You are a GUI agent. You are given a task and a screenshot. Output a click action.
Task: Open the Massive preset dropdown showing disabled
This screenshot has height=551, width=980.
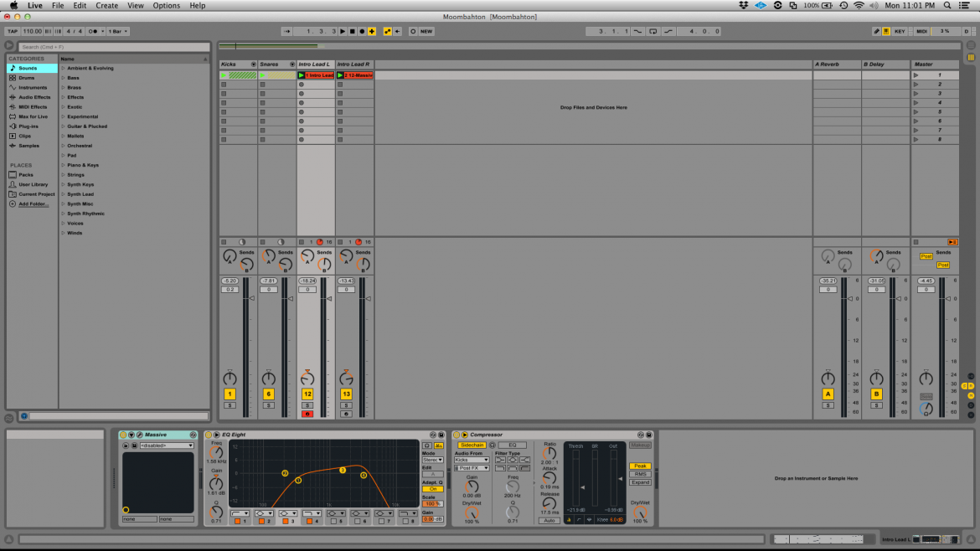click(166, 446)
